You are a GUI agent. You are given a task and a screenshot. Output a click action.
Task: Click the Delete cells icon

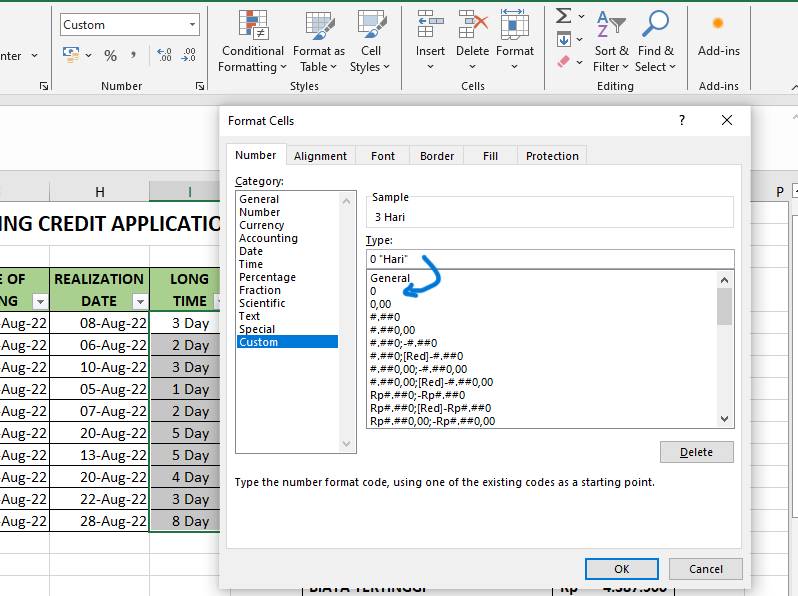(x=472, y=24)
